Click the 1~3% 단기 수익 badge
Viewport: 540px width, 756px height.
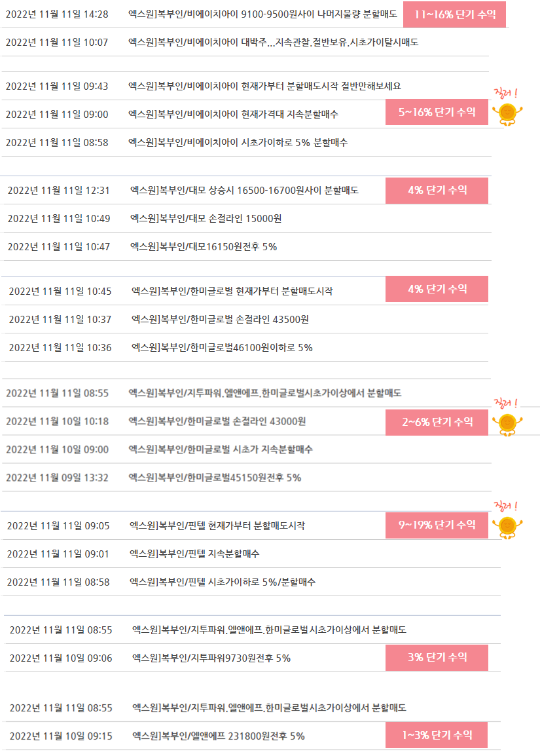click(x=437, y=735)
